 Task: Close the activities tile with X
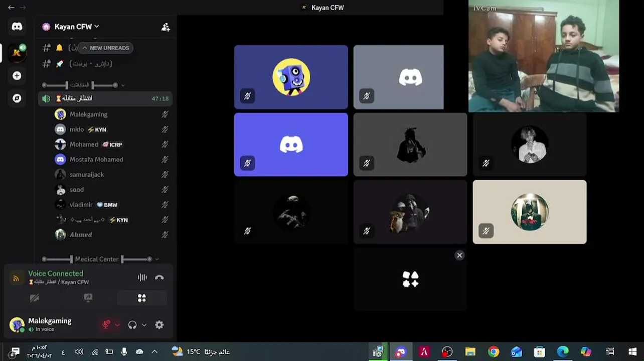pos(459,255)
